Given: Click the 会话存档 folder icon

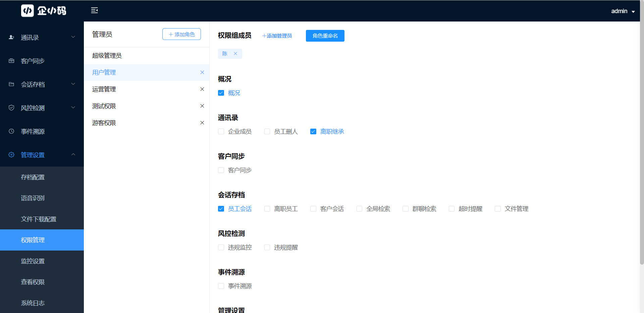Looking at the screenshot, I should coord(11,84).
